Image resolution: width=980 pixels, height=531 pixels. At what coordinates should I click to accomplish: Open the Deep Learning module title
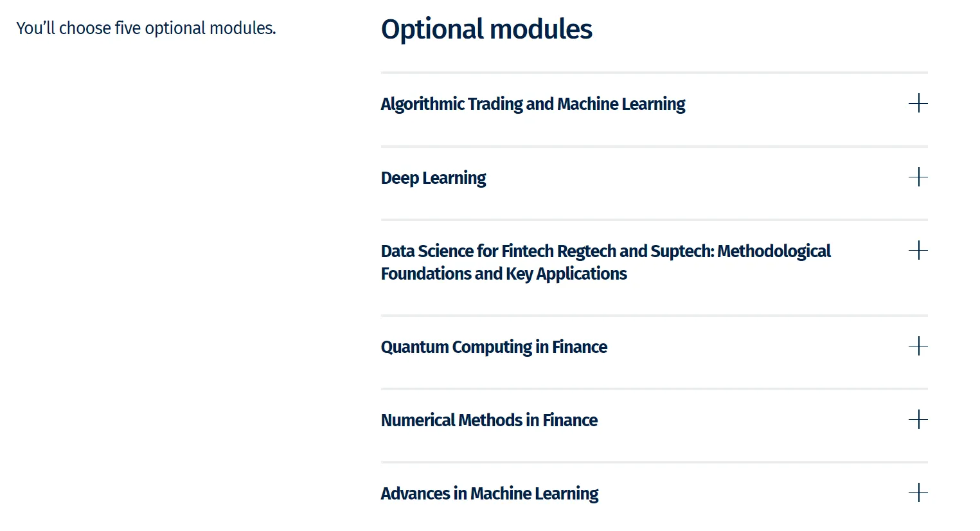433,178
